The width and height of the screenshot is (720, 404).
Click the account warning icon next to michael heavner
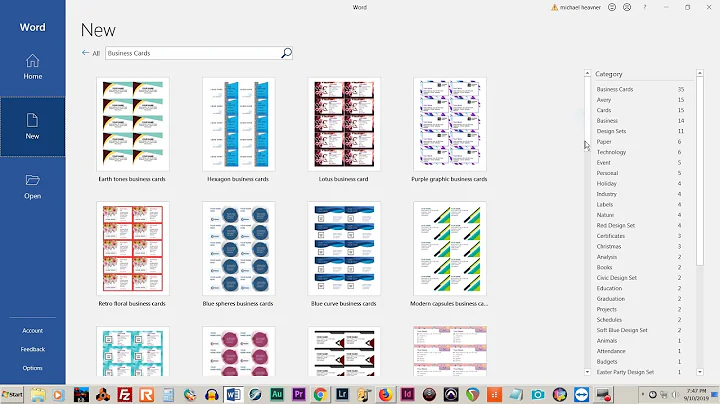click(554, 7)
